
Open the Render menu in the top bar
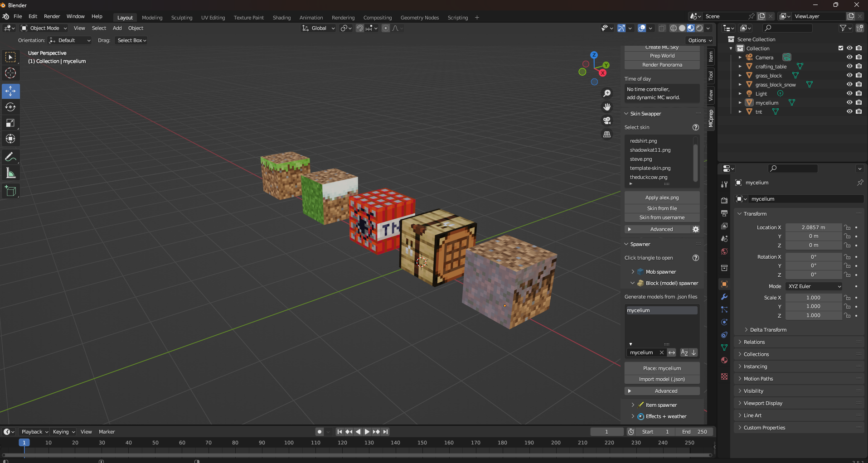[x=52, y=16]
